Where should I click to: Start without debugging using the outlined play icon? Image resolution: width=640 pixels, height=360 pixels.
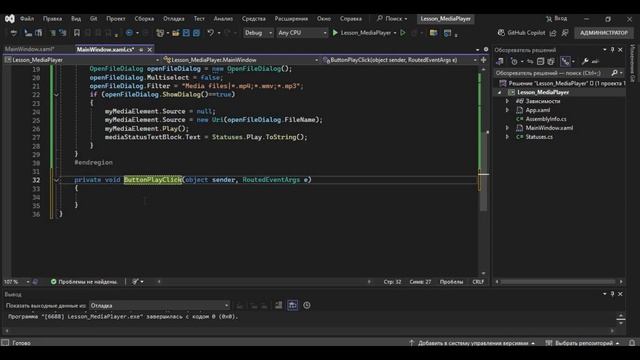tap(403, 33)
